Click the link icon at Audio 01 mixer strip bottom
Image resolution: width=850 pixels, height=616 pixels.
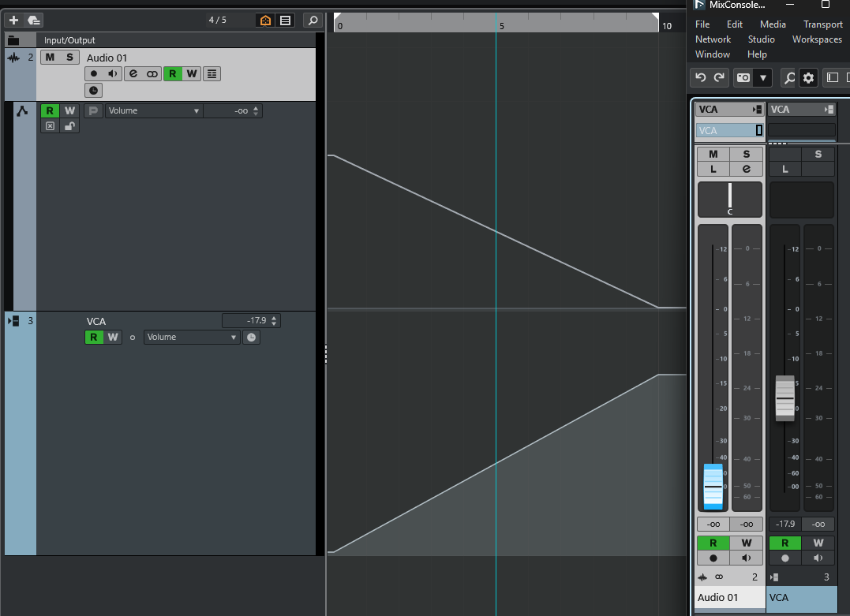pos(719,577)
